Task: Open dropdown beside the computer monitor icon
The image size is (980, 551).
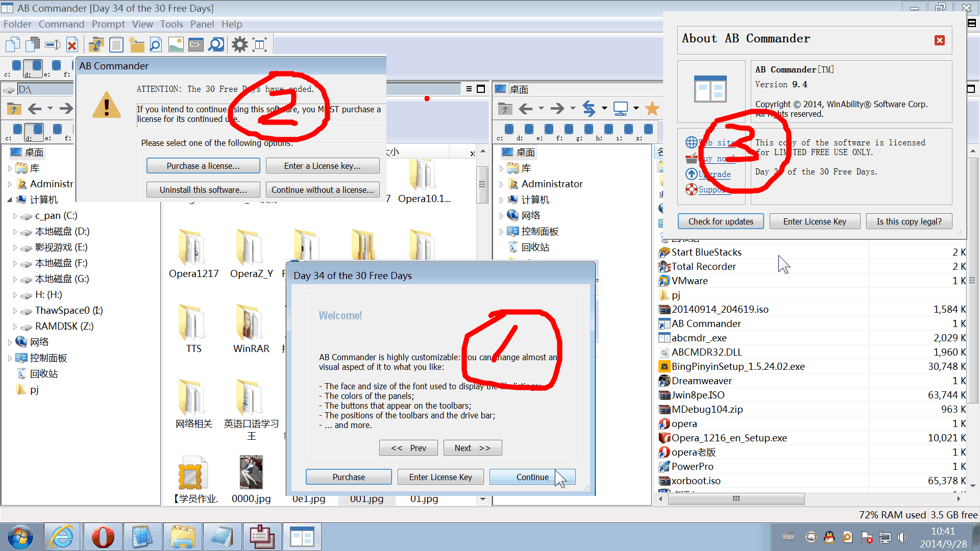Action: (636, 108)
